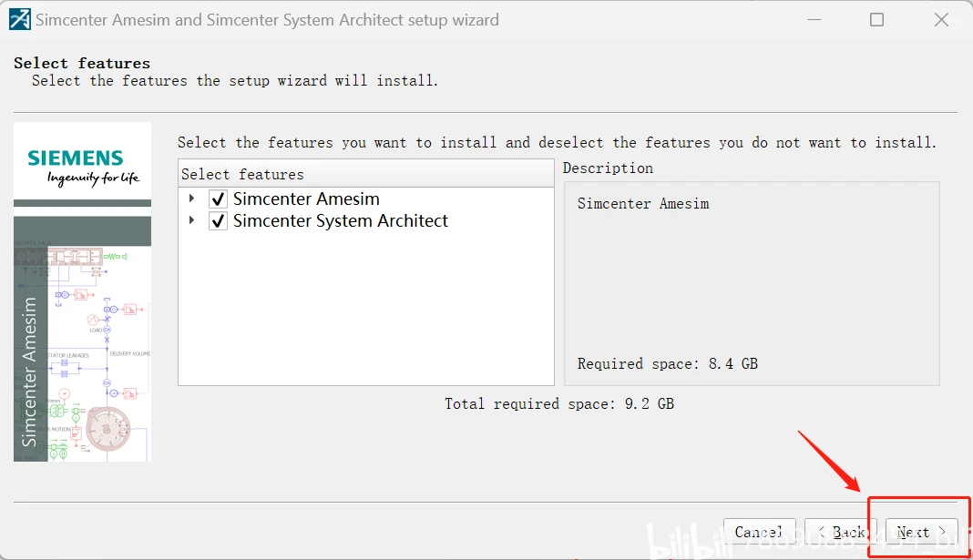
Task: Select the Simcenter Amesim feature label
Action: coord(306,199)
